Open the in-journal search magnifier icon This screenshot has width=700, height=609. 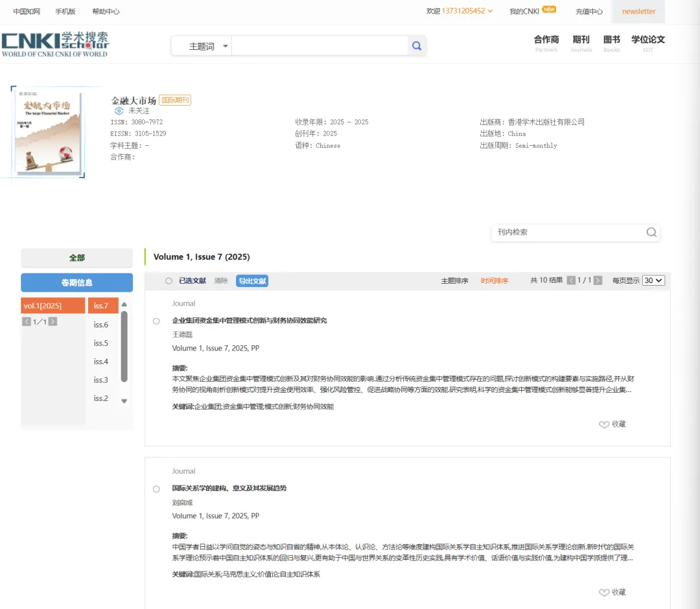(x=651, y=232)
